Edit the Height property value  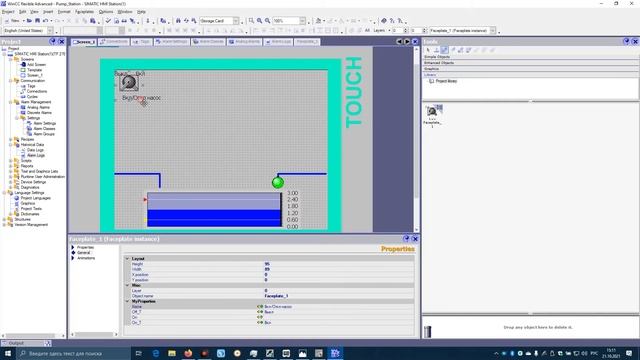point(338,264)
